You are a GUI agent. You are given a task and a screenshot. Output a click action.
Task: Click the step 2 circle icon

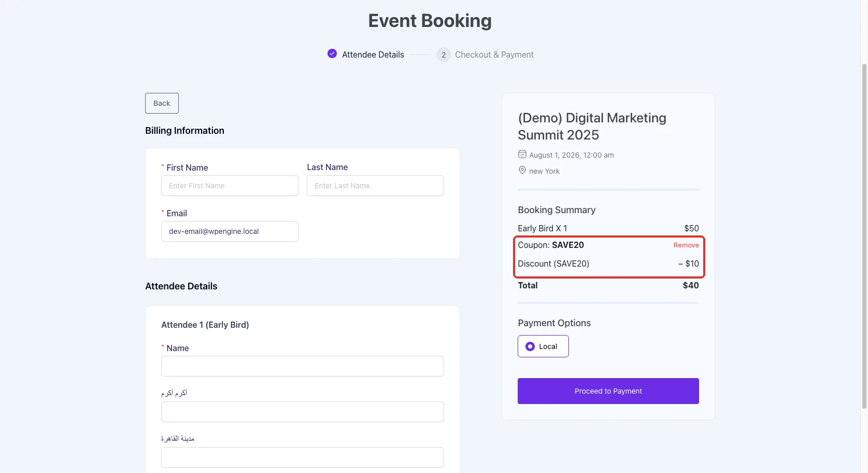pyautogui.click(x=444, y=54)
